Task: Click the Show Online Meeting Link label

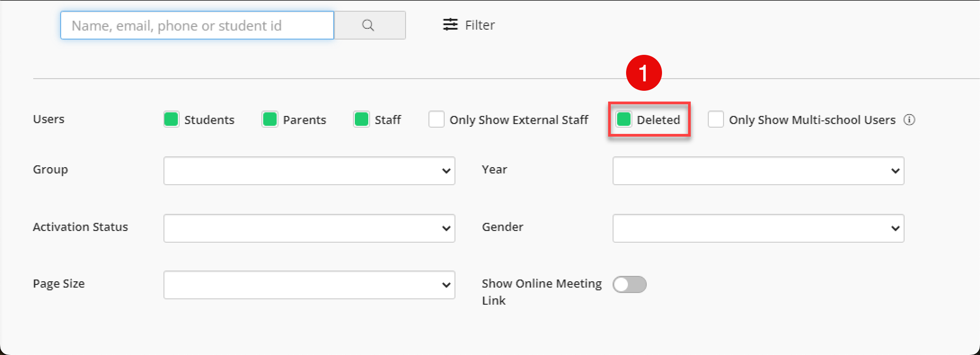Action: (541, 284)
